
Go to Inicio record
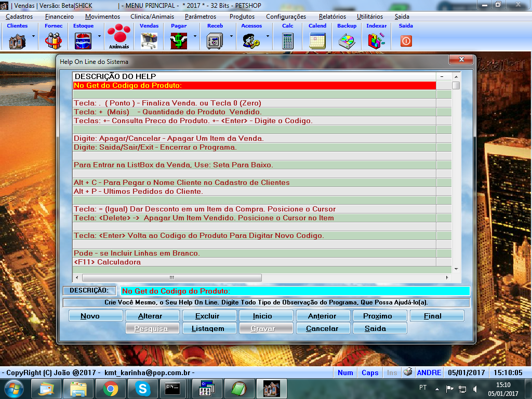(266, 316)
